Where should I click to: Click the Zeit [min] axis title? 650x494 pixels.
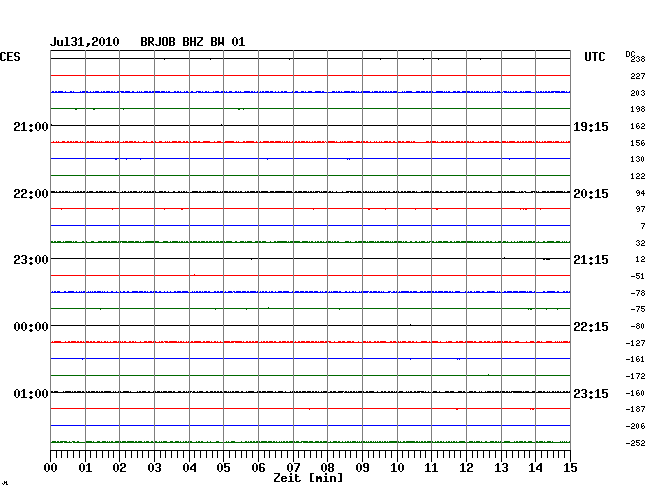308,478
